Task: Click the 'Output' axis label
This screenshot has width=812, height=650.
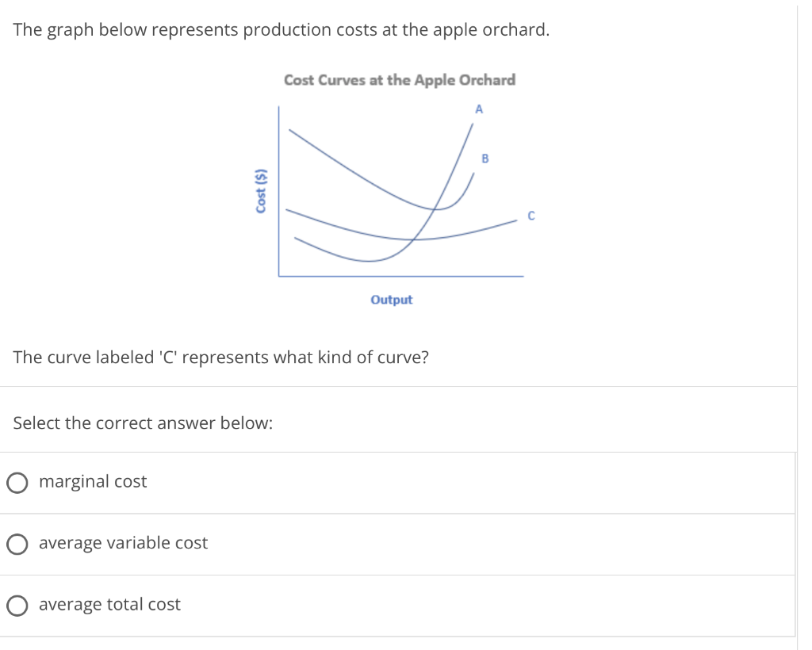Action: click(x=393, y=300)
